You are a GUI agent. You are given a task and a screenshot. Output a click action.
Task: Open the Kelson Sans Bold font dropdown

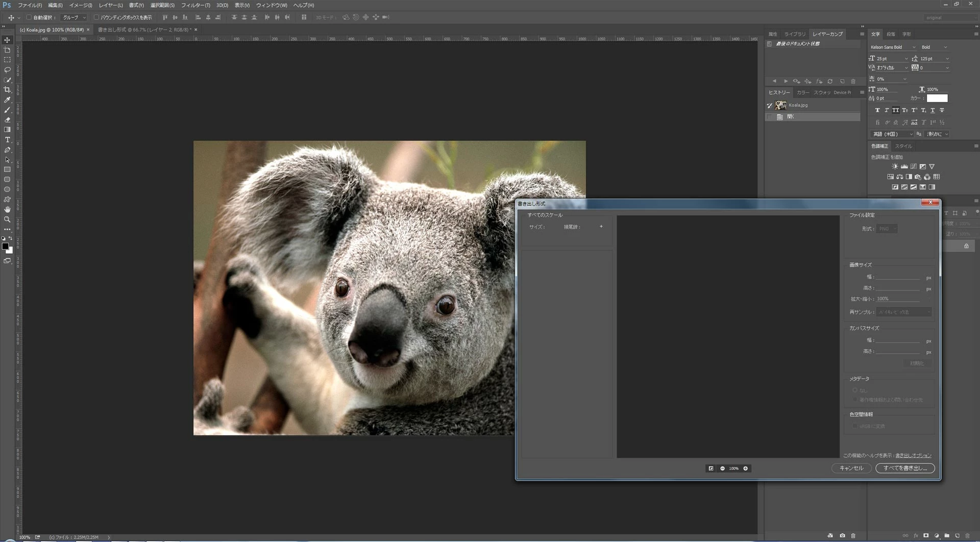[893, 47]
